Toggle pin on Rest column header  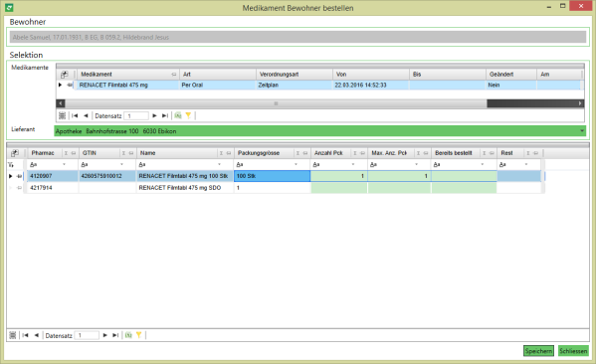[x=535, y=153]
